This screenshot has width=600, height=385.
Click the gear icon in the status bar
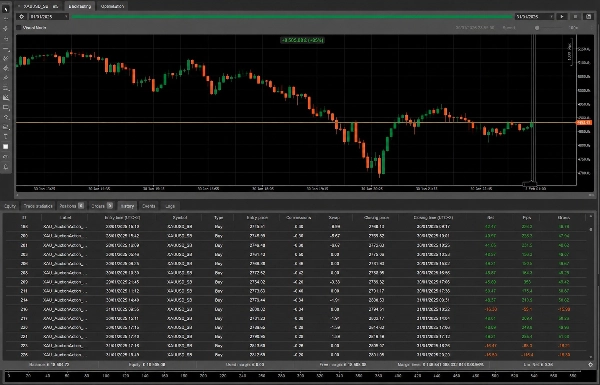tap(590, 365)
